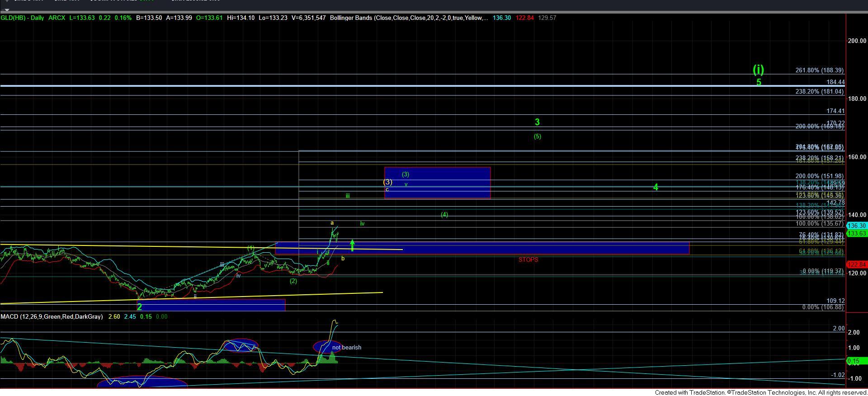Select the green up arrow drawing

click(x=352, y=245)
